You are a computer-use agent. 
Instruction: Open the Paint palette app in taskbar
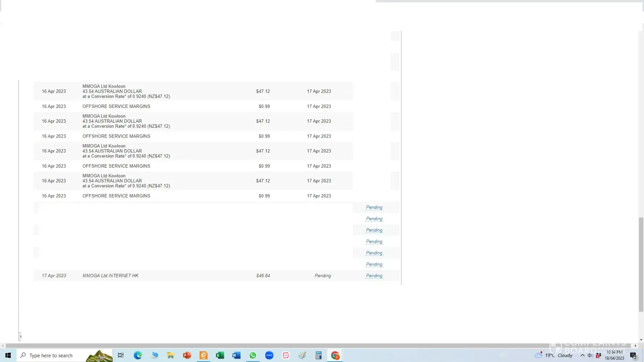point(302,355)
